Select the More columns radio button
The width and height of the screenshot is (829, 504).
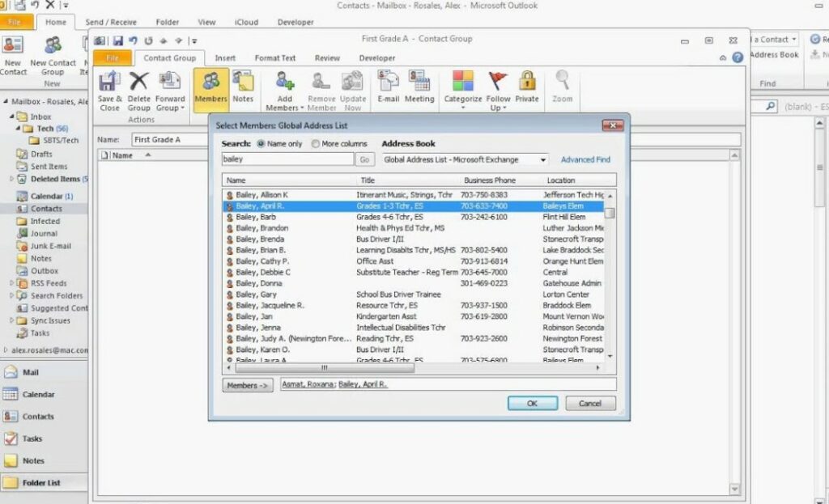pos(315,144)
